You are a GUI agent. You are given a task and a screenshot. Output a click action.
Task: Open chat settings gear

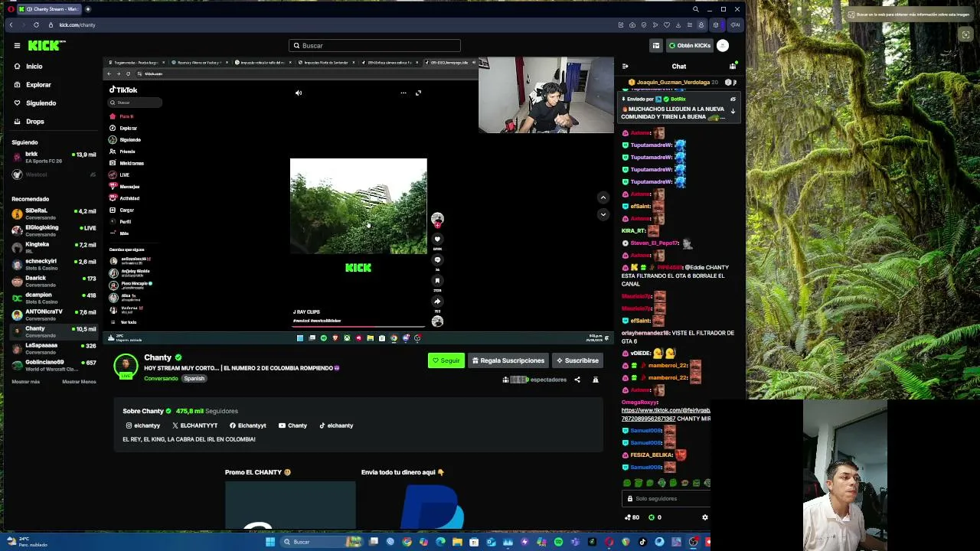pos(705,517)
